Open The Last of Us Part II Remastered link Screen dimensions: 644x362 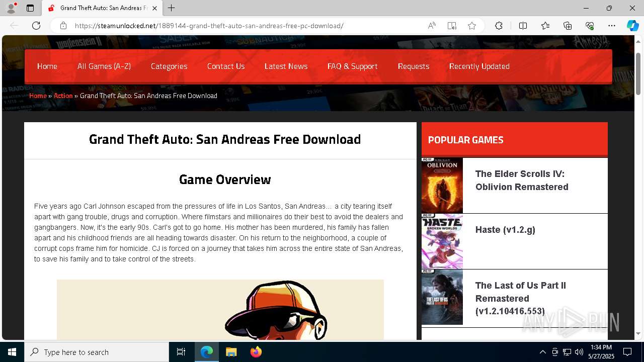click(x=521, y=298)
